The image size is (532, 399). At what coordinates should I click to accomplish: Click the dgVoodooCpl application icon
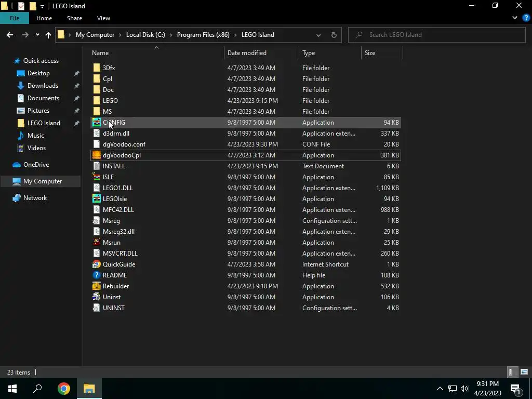click(97, 155)
